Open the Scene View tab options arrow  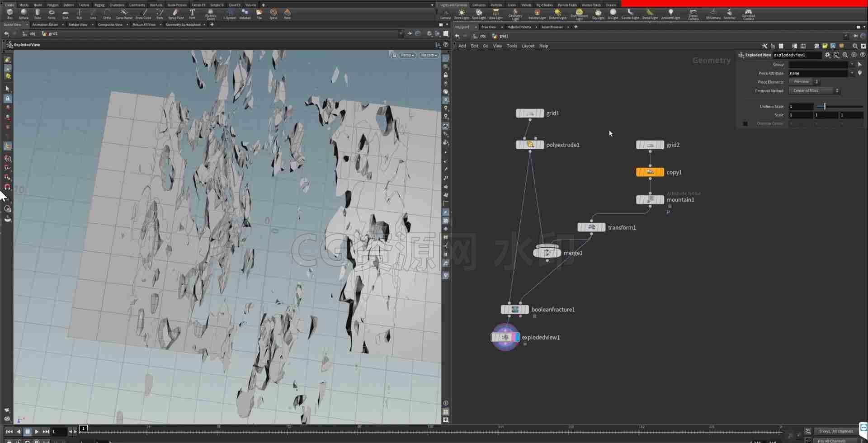pos(27,24)
